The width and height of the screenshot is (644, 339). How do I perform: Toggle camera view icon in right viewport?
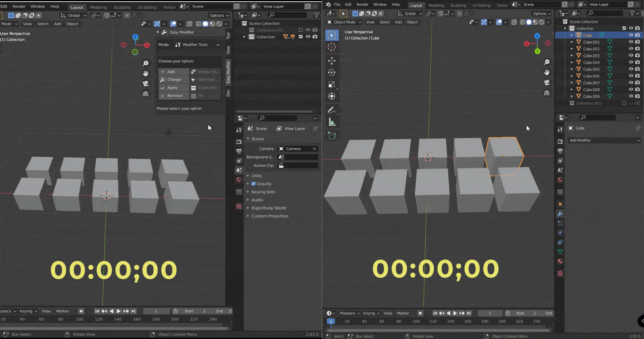[x=547, y=83]
